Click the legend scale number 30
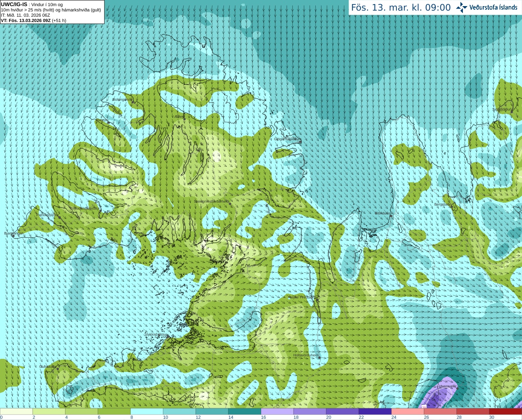The image size is (522, 420). [492, 417]
